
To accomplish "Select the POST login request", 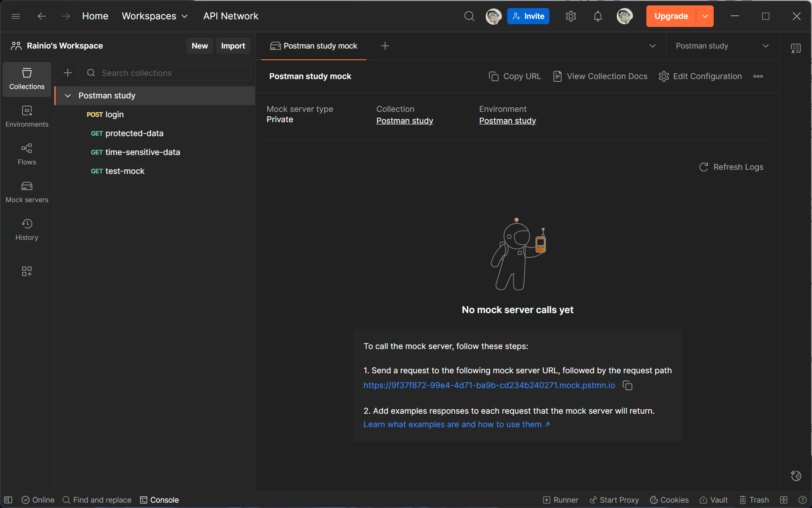I will [155, 115].
